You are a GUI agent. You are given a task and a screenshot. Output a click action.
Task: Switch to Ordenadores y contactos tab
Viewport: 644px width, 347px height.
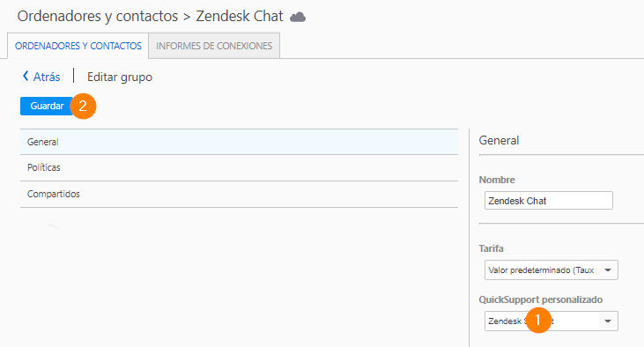point(78,46)
